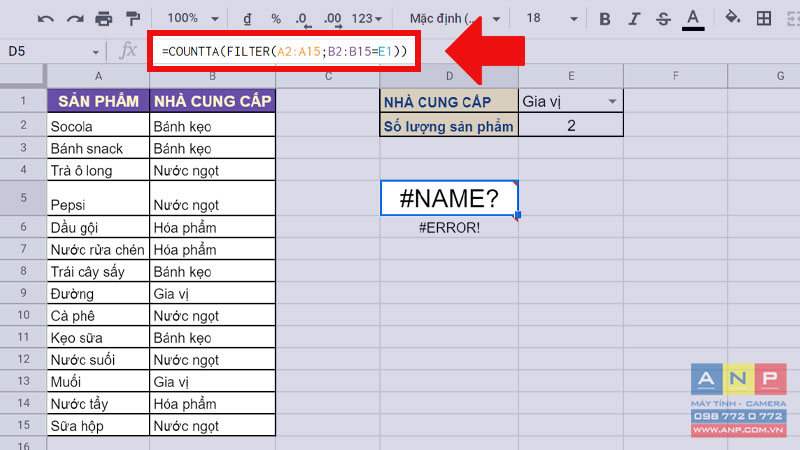
Task: Format as currency đ
Action: [x=247, y=19]
